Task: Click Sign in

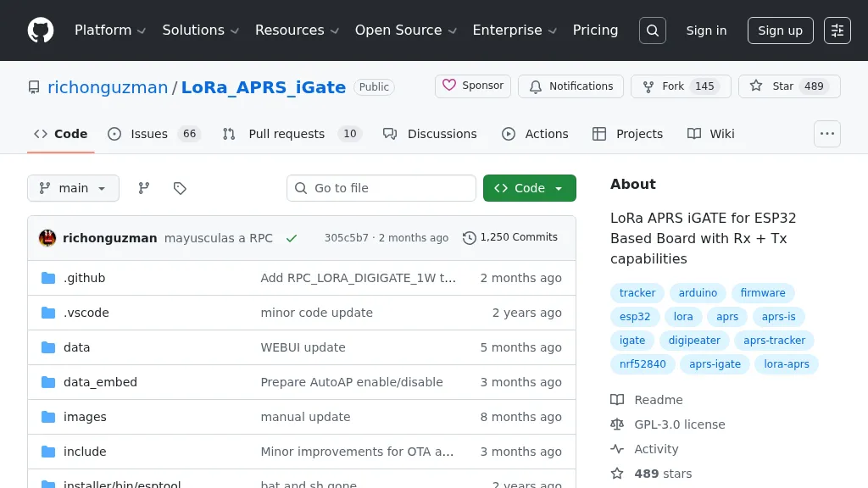Action: (x=706, y=30)
